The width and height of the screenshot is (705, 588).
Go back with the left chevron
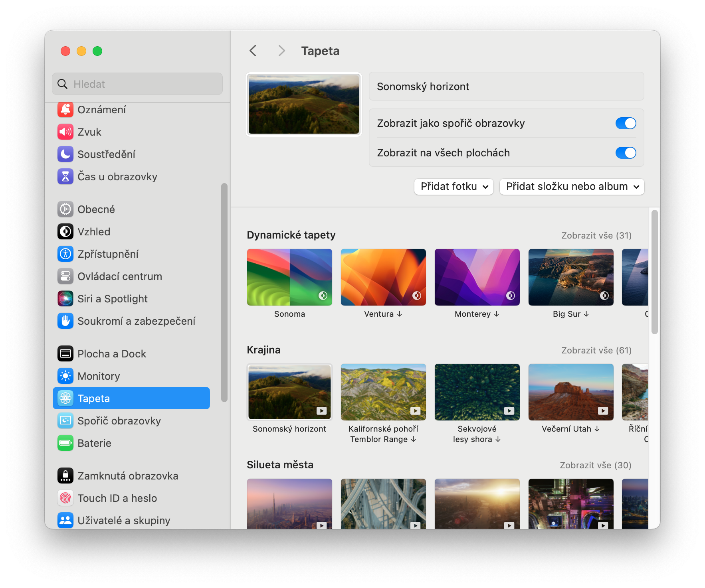[x=253, y=51]
